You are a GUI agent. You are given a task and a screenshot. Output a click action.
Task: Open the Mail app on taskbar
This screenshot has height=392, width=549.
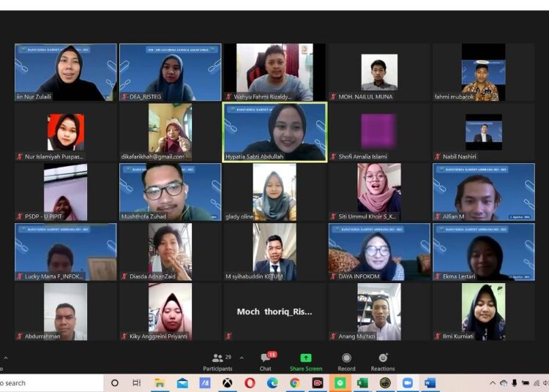click(x=182, y=383)
